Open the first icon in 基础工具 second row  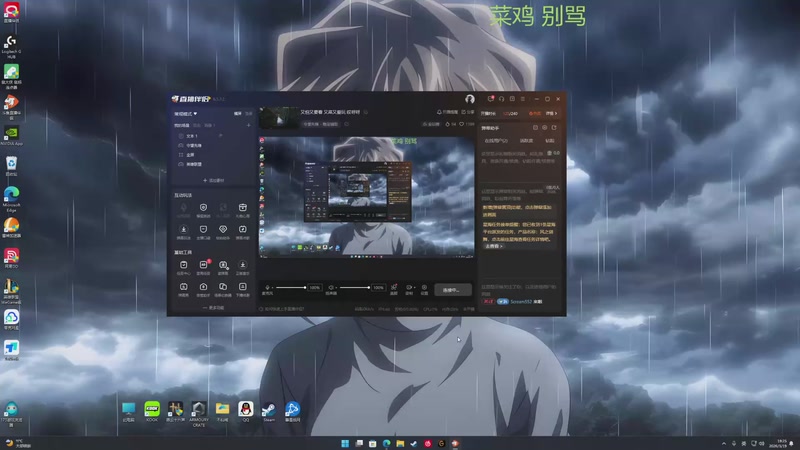click(184, 289)
